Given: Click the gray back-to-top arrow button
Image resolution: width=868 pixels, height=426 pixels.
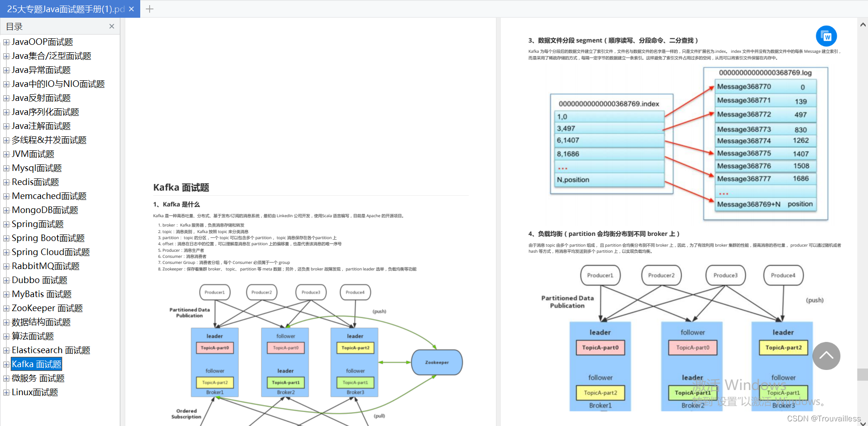Looking at the screenshot, I should pos(826,355).
